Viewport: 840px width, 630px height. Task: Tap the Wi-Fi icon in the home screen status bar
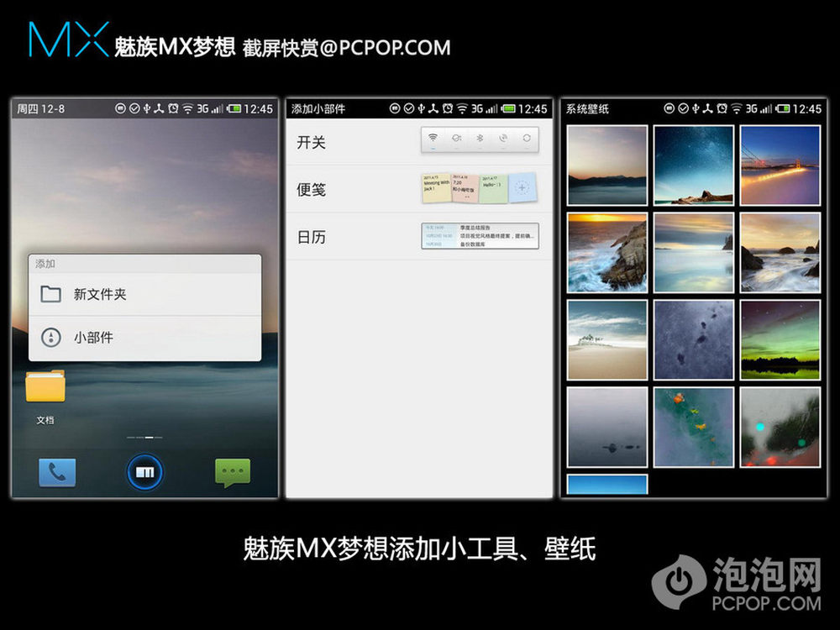[187, 109]
